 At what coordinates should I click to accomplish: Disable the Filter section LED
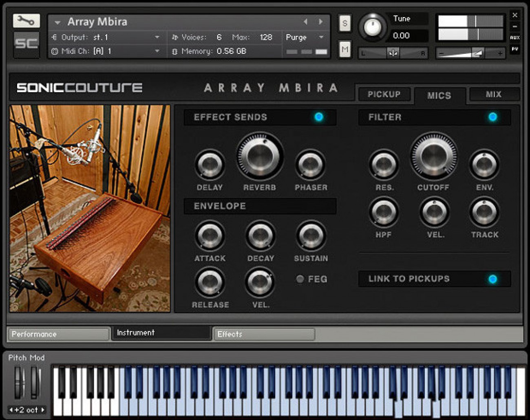point(492,117)
